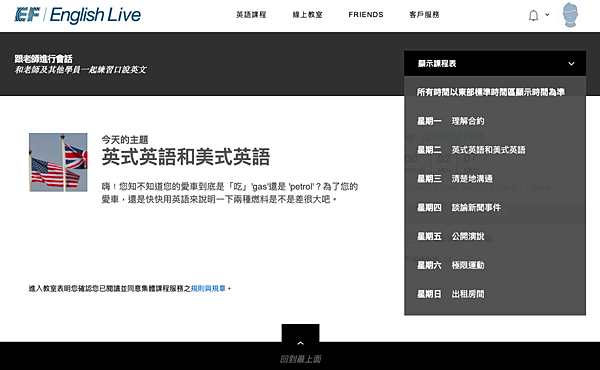Open the notifications bell

533,15
